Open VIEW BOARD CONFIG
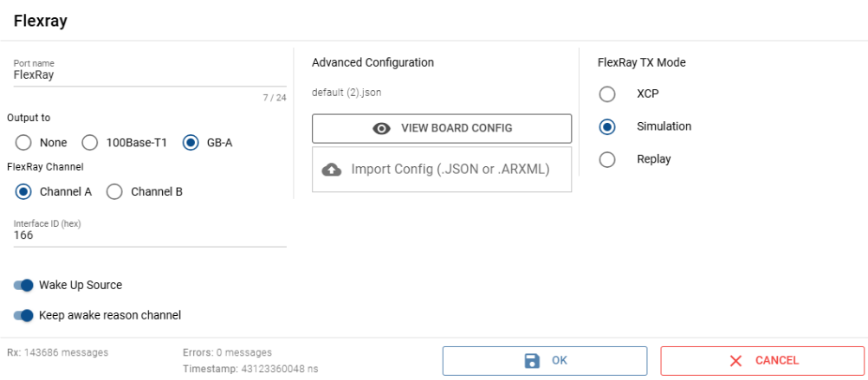 442,128
